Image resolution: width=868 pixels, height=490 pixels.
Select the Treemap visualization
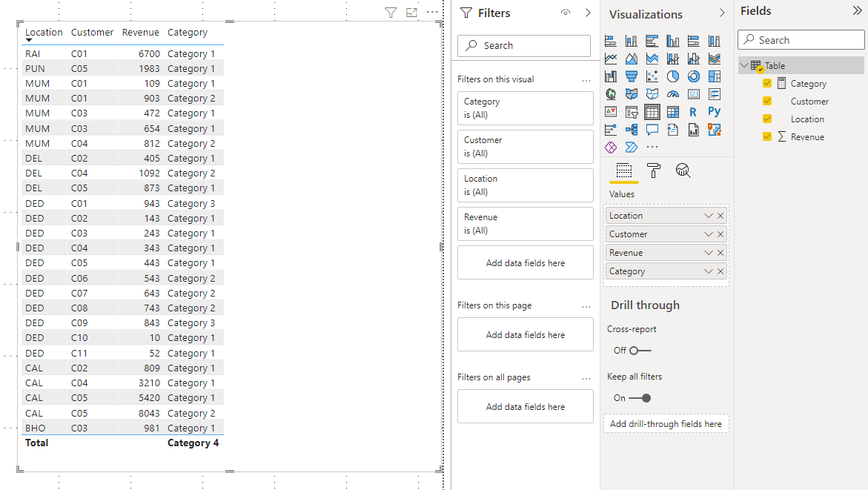tap(715, 76)
